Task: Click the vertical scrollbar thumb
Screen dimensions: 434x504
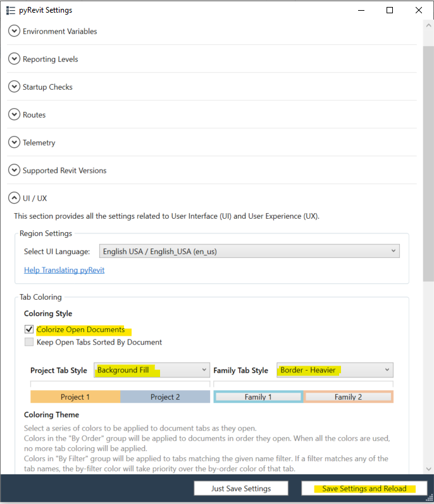Action: pyautogui.click(x=428, y=164)
